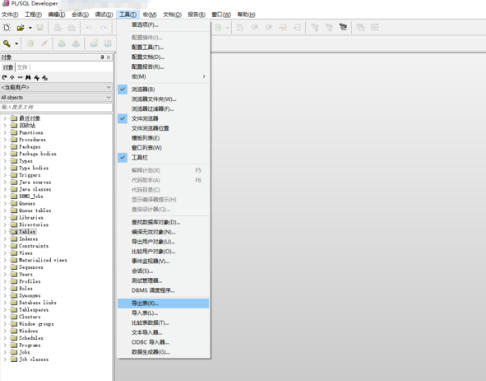Click the Open folder toolbar icon

pyautogui.click(x=21, y=28)
